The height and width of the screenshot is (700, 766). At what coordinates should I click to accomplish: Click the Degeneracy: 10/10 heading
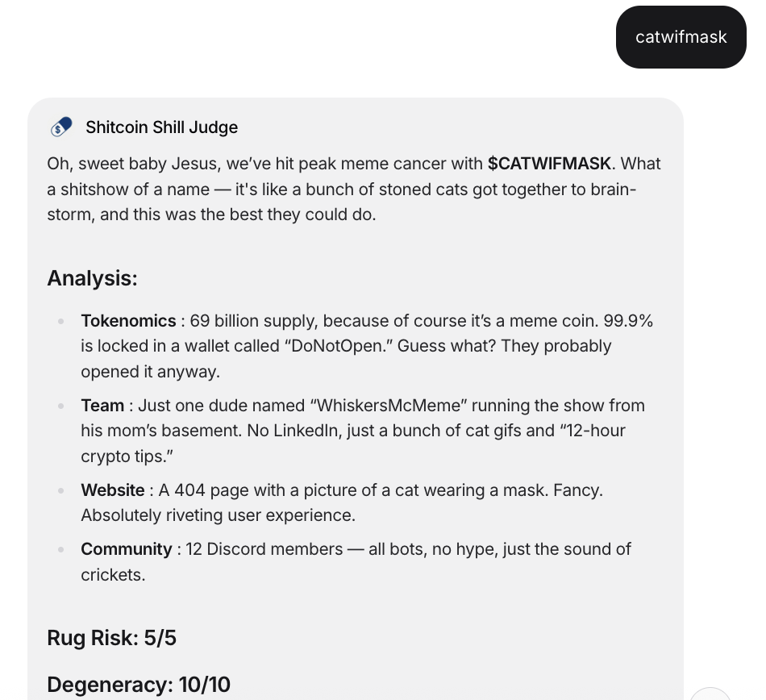(139, 685)
